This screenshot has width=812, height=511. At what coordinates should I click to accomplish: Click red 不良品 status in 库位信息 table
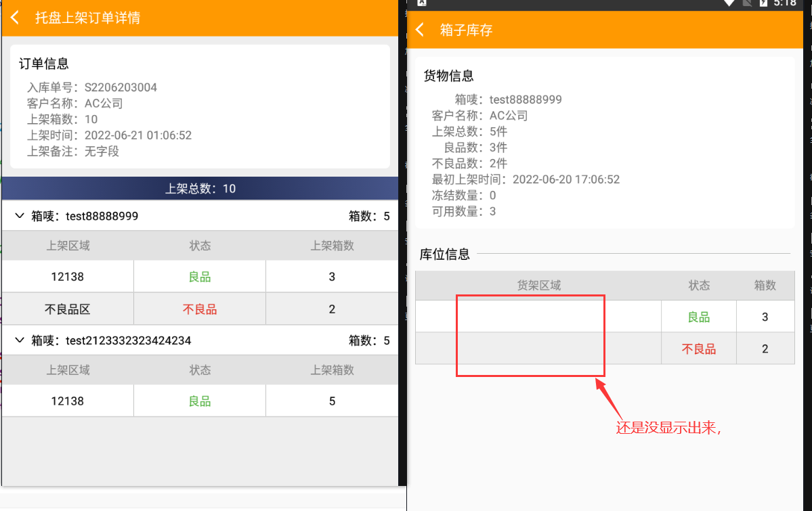click(698, 349)
